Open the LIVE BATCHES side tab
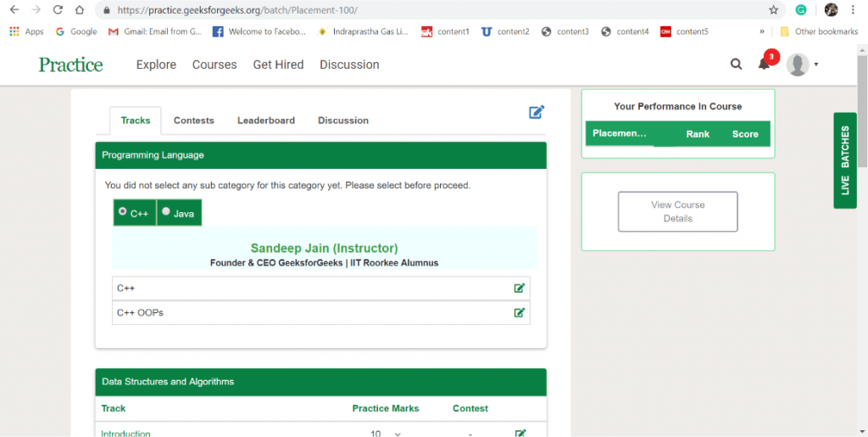The image size is (868, 437). (x=845, y=160)
